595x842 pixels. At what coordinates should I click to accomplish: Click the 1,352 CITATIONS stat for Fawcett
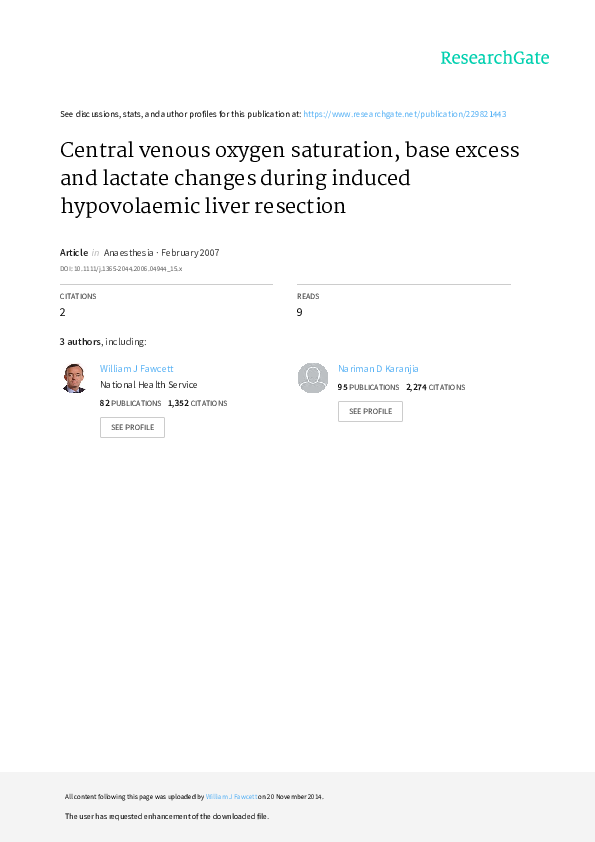198,403
